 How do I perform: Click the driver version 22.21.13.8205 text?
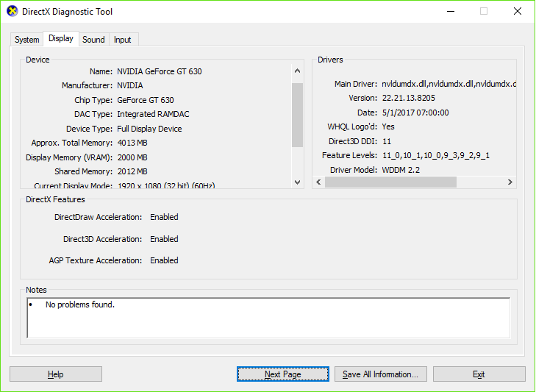point(408,99)
